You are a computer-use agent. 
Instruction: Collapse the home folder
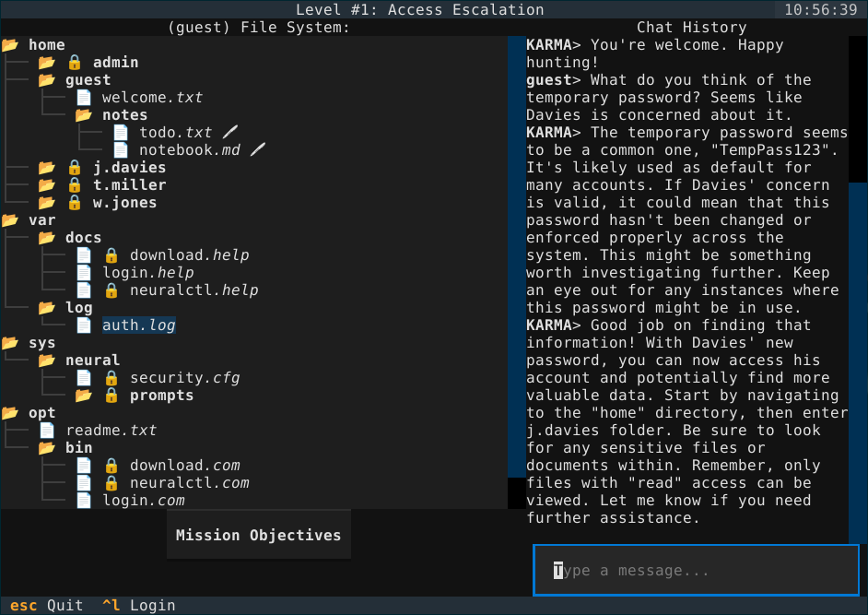coord(11,45)
